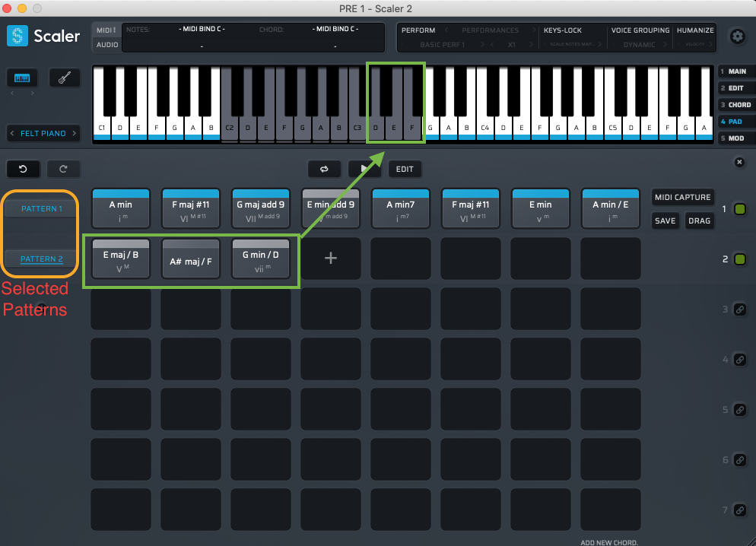Toggle VOICE GROUPING
The height and width of the screenshot is (546, 756).
[x=640, y=30]
